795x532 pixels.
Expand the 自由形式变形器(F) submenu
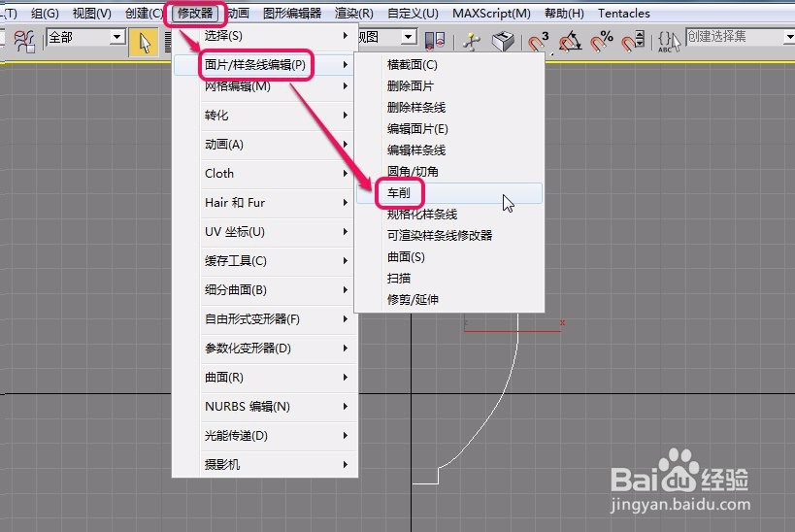point(266,319)
